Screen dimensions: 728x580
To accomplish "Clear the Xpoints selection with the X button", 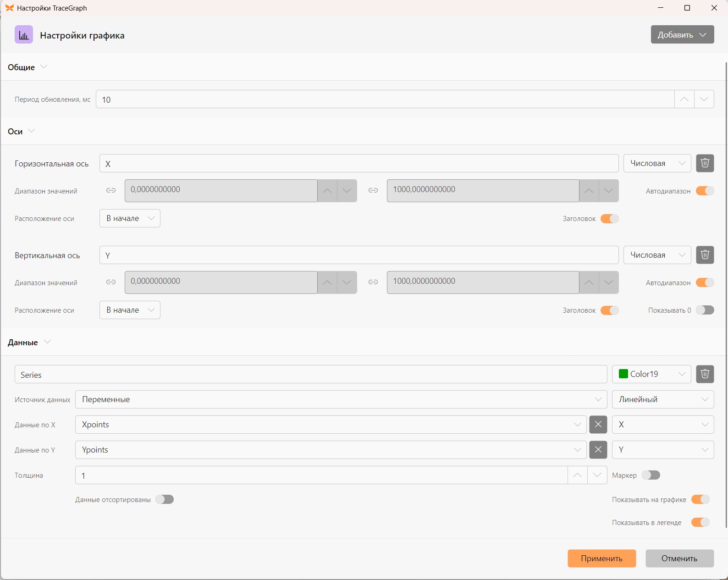I will tap(598, 425).
